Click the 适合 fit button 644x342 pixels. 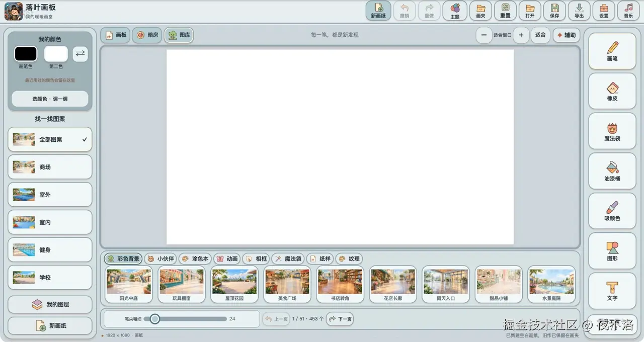click(x=540, y=35)
